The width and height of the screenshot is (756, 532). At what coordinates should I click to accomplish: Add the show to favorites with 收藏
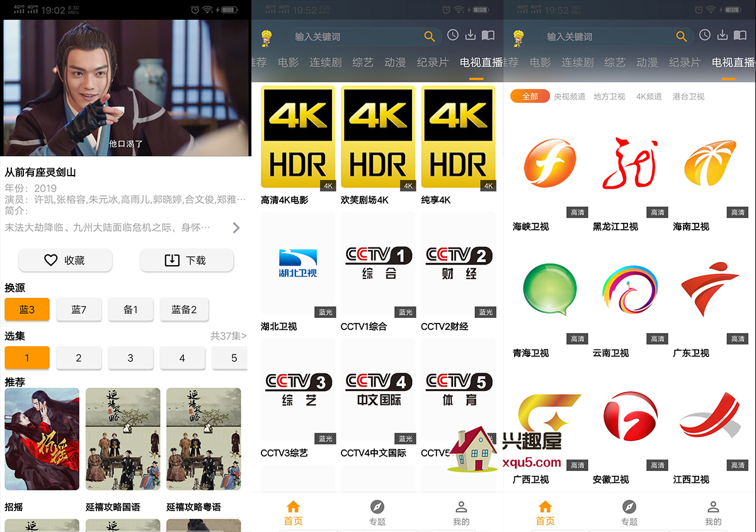click(65, 260)
